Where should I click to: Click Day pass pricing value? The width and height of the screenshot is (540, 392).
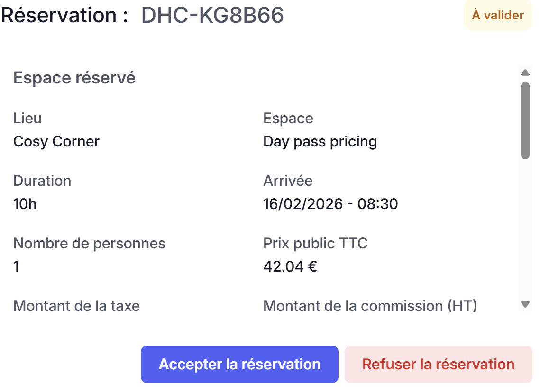(x=320, y=141)
